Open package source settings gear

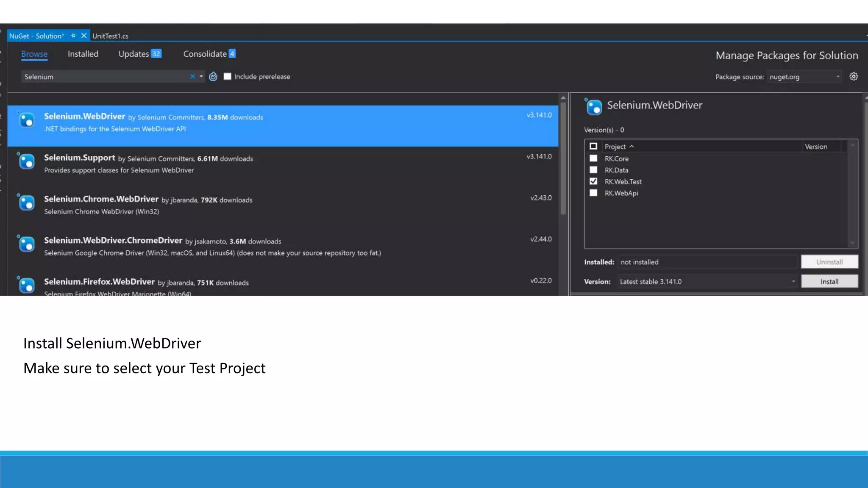point(854,76)
